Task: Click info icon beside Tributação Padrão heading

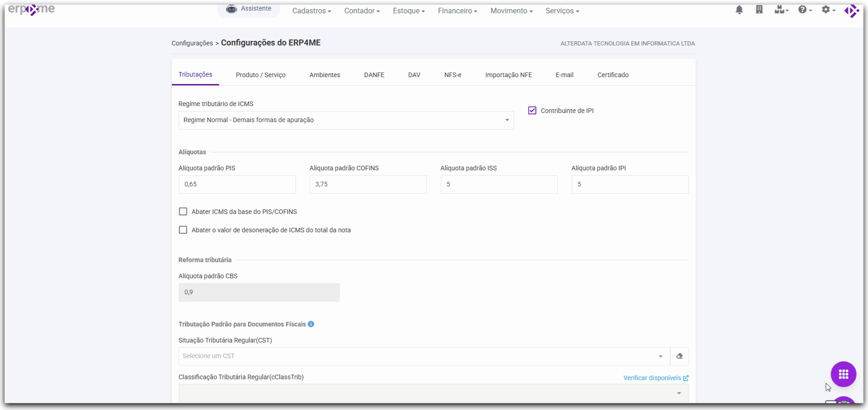Action: click(311, 324)
